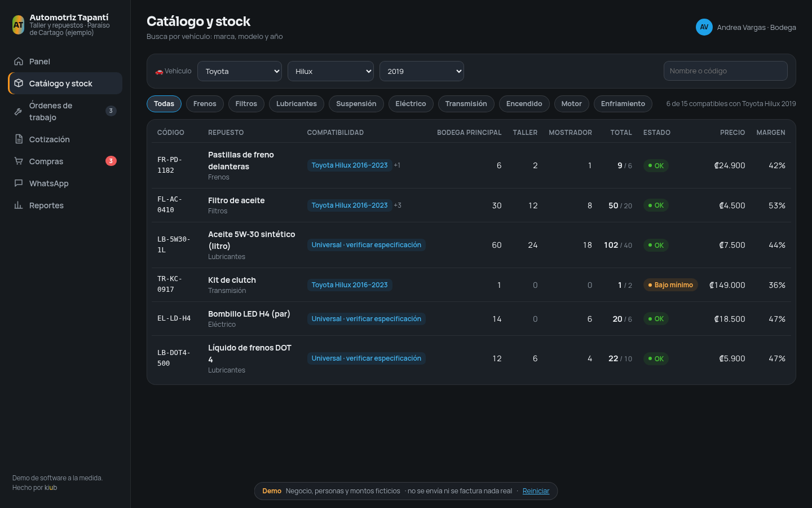Click the +3 compatibility count on Filtro de aceite
This screenshot has width=812, height=508.
[398, 205]
